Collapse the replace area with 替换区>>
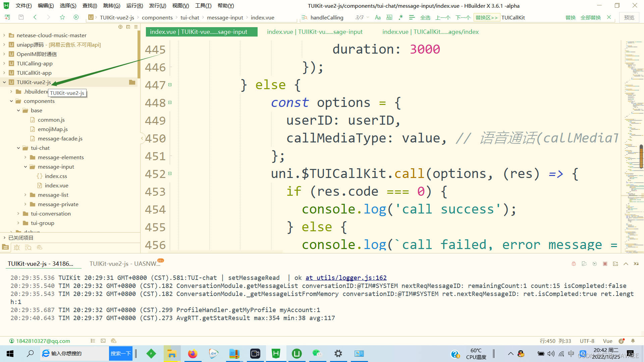Image resolution: width=644 pixels, height=362 pixels. (x=487, y=17)
